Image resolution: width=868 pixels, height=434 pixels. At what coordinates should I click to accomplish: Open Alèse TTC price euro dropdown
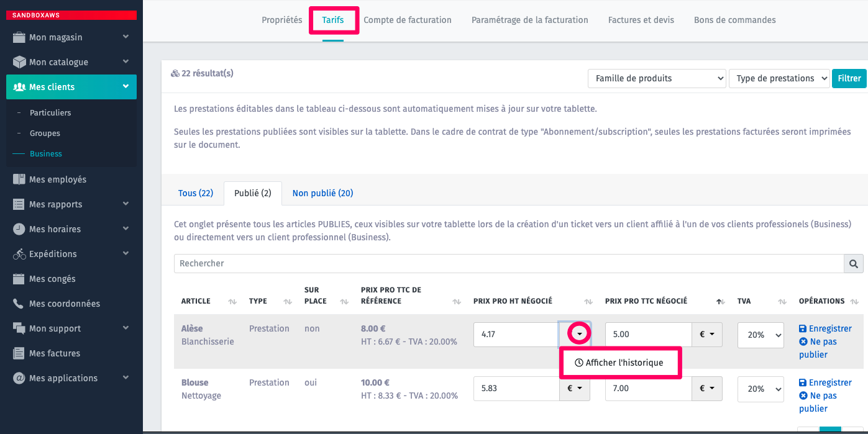pyautogui.click(x=707, y=334)
